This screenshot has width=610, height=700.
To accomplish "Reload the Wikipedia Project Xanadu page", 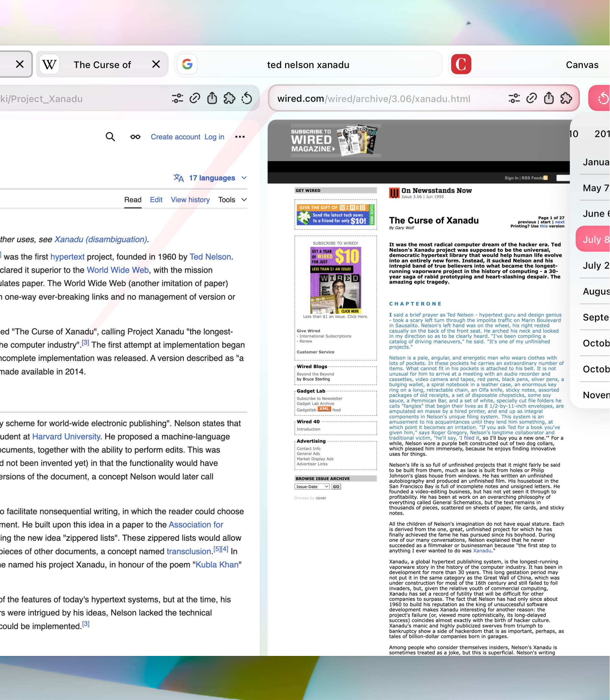I will click(247, 99).
